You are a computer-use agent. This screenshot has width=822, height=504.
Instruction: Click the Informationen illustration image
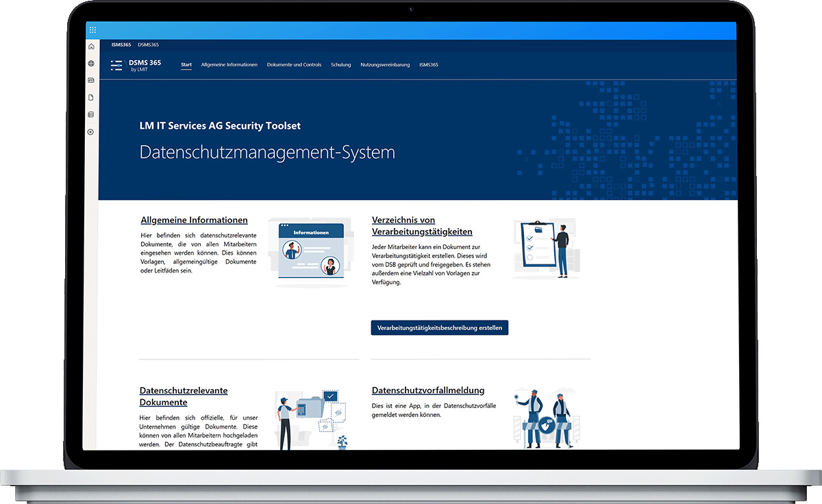pyautogui.click(x=310, y=252)
